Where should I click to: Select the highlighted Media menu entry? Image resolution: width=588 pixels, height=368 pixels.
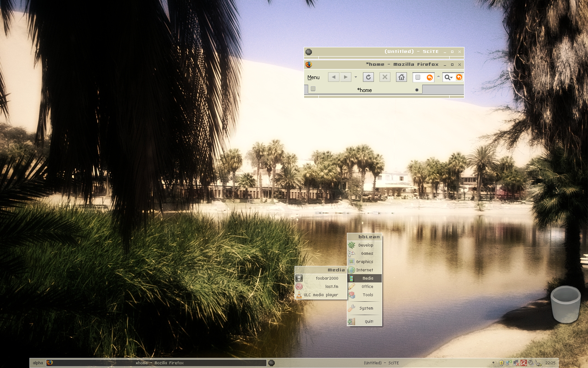pos(365,278)
